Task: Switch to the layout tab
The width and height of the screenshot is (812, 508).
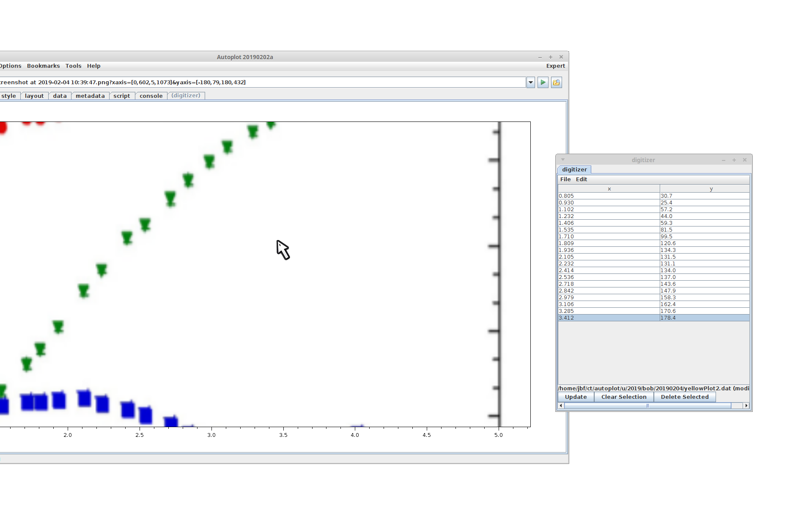Action: (x=34, y=96)
